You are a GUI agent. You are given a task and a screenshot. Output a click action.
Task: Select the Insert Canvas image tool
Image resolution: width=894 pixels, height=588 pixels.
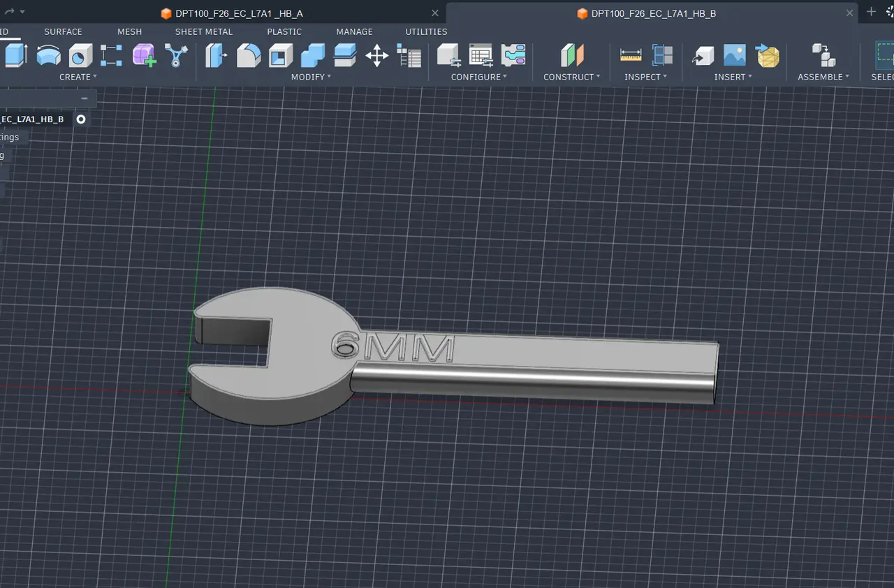[x=735, y=55]
